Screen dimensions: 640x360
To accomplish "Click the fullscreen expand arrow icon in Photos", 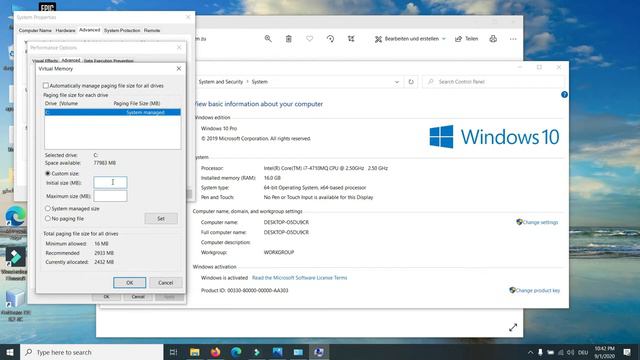I will (x=513, y=327).
